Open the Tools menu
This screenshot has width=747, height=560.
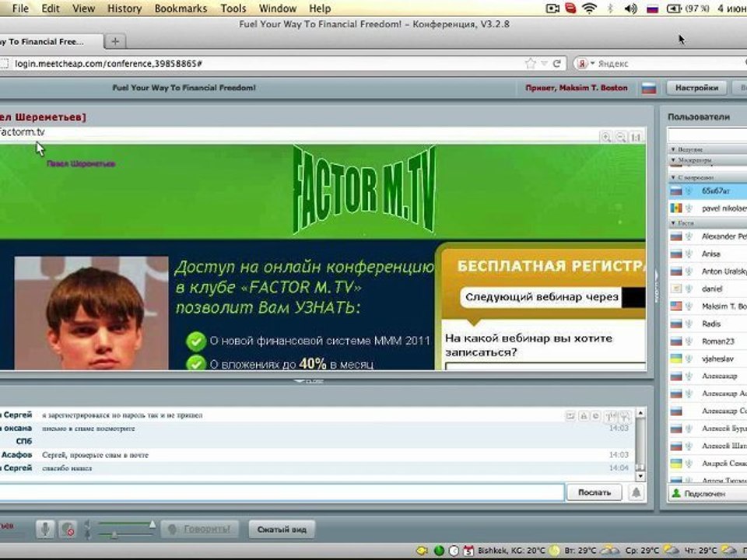tap(233, 8)
